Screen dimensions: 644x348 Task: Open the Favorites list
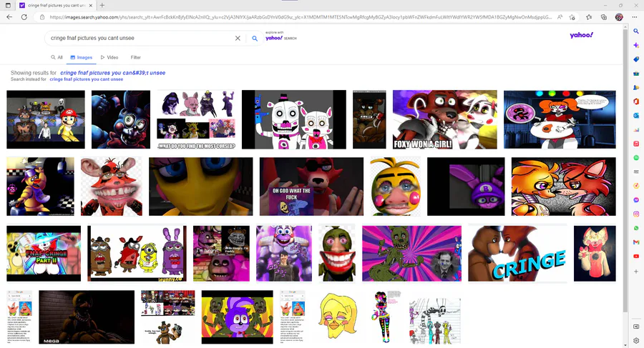coord(589,17)
